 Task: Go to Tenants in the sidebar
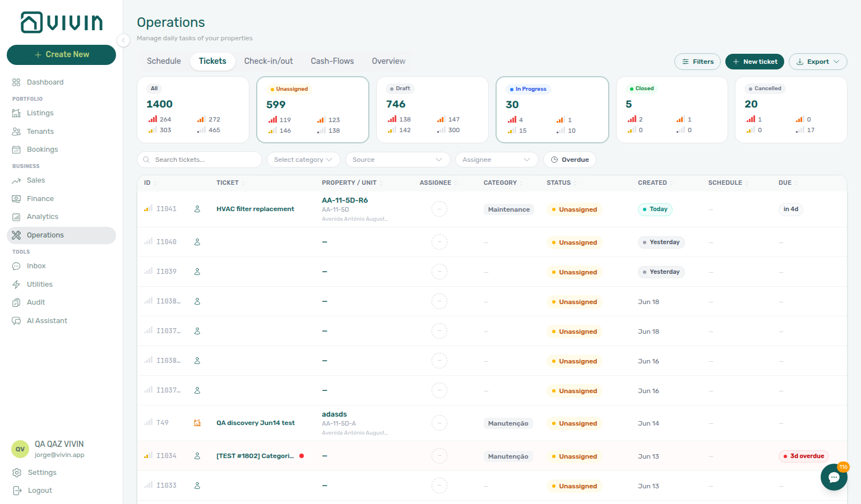point(40,132)
